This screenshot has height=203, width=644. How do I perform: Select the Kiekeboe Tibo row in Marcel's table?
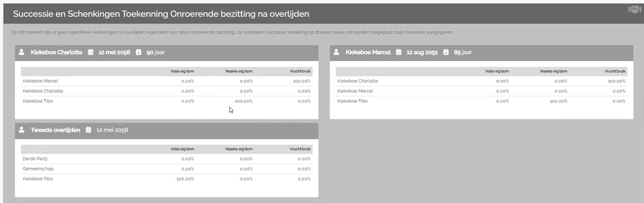tap(481, 101)
